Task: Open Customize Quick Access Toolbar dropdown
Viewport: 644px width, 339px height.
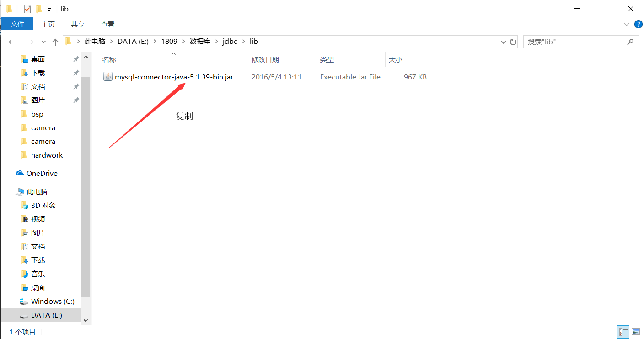Action: pyautogui.click(x=49, y=9)
